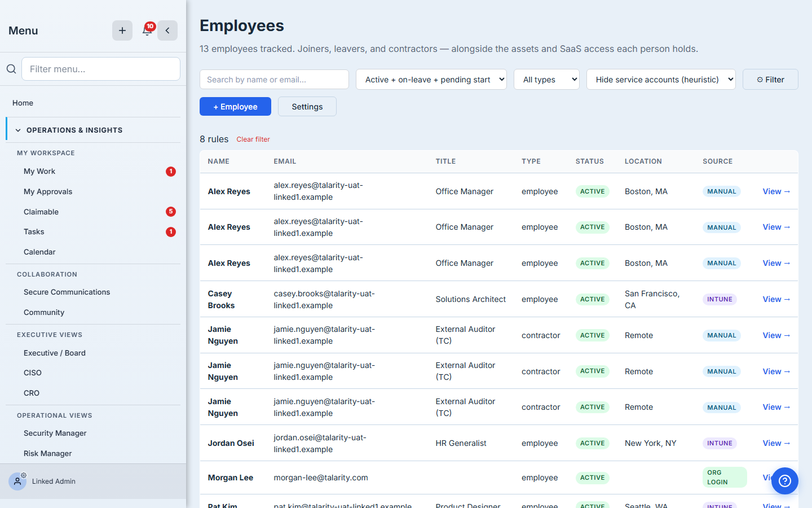Open the help question mark bubble
Viewport: 812px width, 508px height.
coord(785,481)
